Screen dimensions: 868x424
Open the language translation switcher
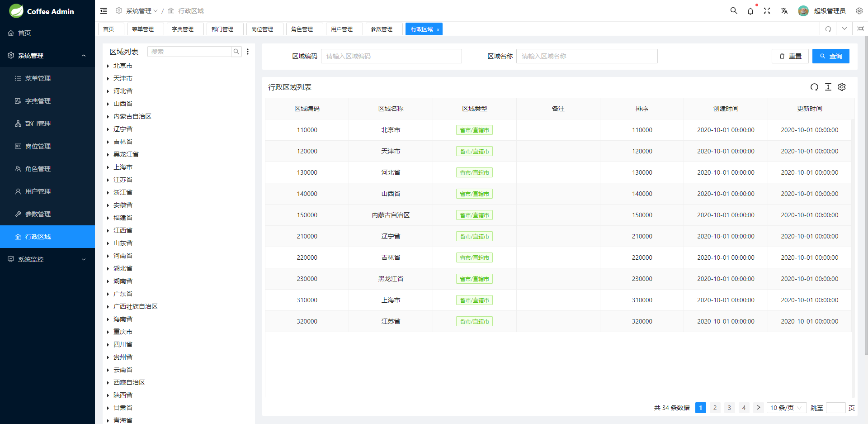784,11
